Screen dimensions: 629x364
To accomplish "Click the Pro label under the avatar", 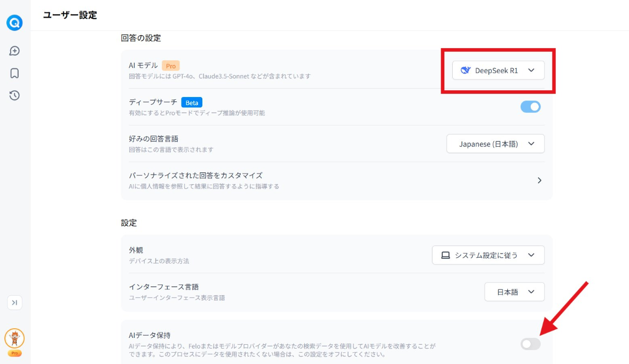I will coord(14,353).
